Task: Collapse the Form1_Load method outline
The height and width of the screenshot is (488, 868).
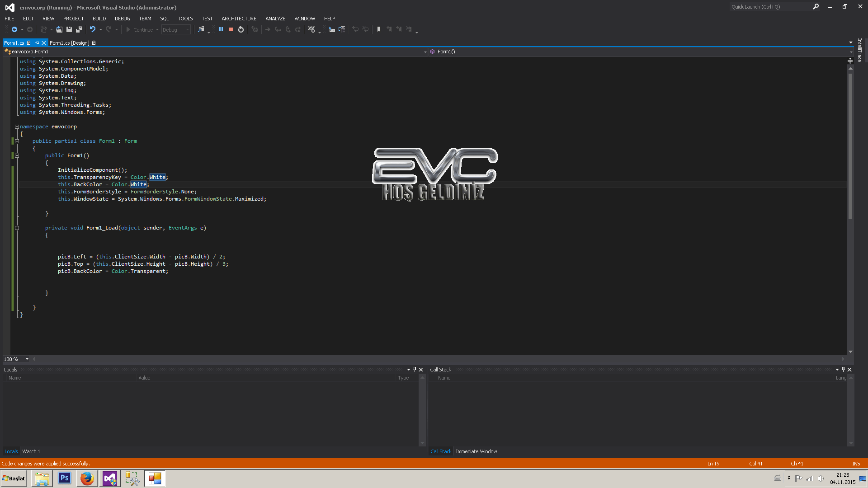Action: (x=17, y=228)
